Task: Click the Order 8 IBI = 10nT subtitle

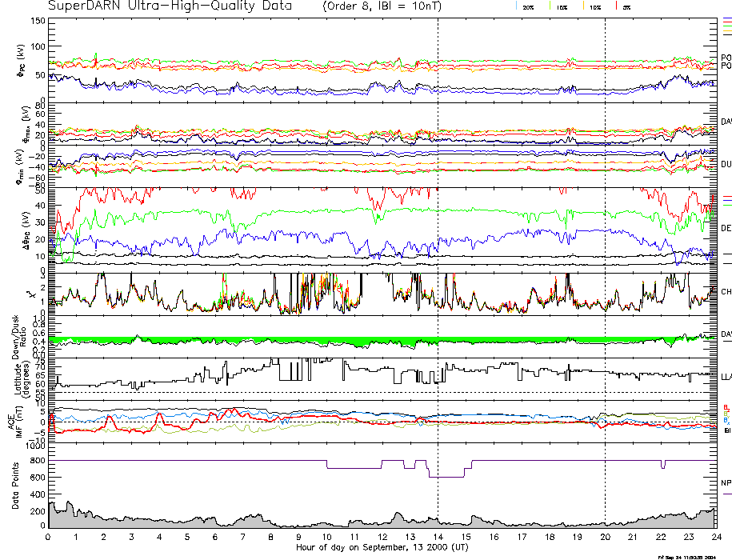Action: (390, 6)
